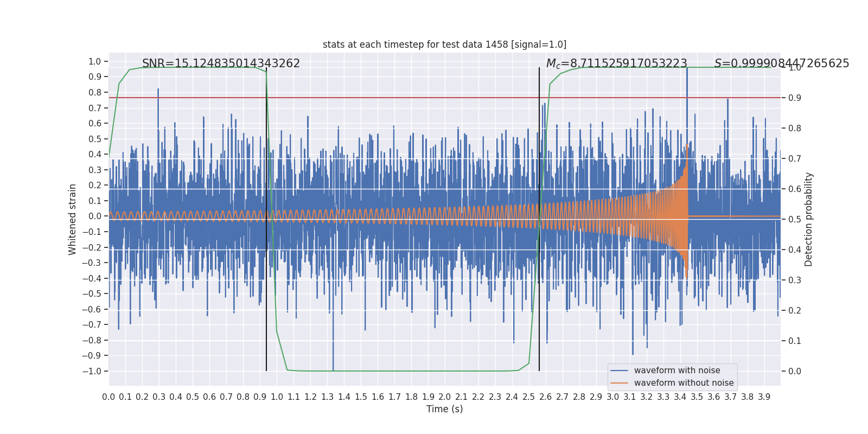Image resolution: width=868 pixels, height=434 pixels.
Task: Click the 'Detection probability' right axis label
Action: (809, 219)
